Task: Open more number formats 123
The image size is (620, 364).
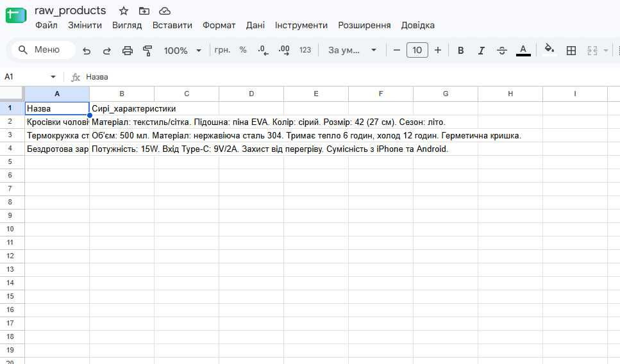Action: point(305,50)
